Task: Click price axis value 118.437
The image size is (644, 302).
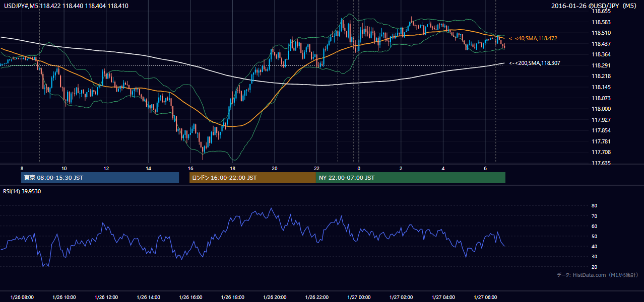Action: [601, 44]
